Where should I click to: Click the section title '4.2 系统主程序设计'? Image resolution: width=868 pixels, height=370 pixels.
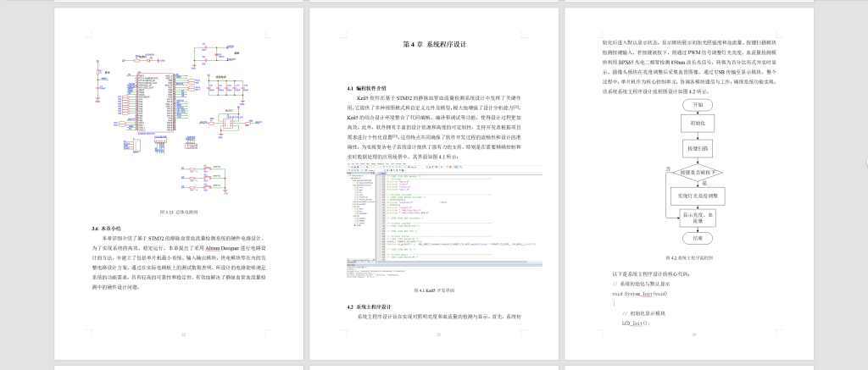[x=369, y=306]
